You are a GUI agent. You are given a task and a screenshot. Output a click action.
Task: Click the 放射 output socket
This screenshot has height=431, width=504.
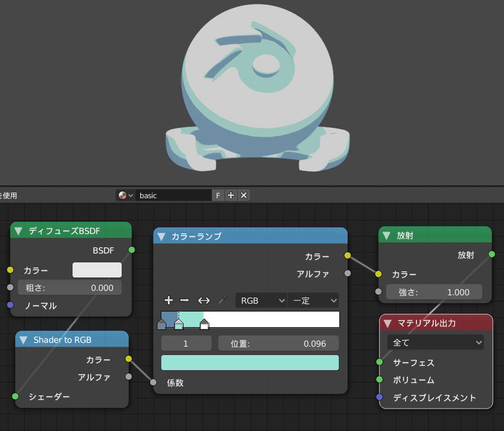[x=492, y=255]
